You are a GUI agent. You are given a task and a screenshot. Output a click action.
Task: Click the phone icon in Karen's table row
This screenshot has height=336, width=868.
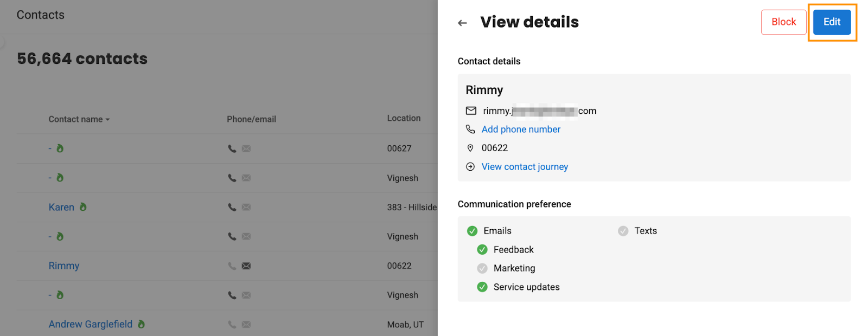232,207
